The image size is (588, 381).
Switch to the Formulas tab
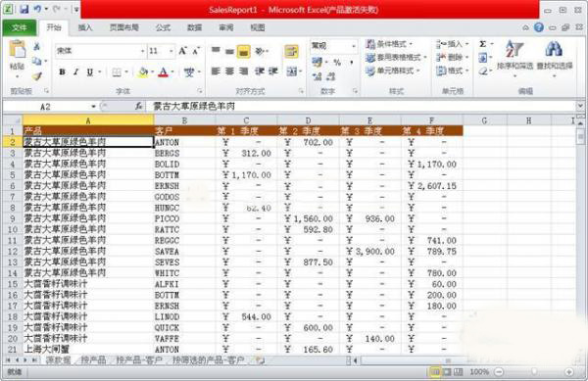[163, 27]
